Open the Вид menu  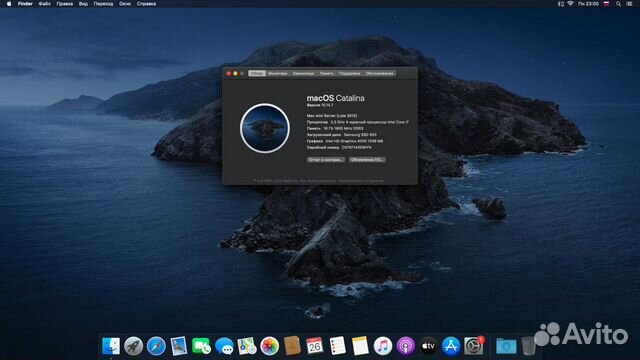tap(83, 4)
